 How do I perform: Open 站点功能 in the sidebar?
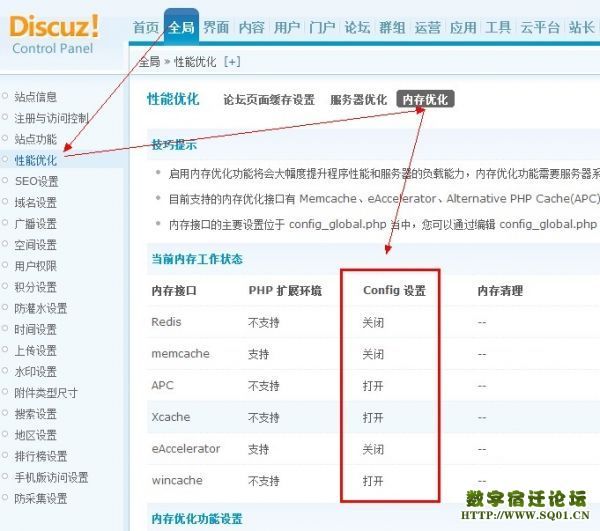pos(36,139)
